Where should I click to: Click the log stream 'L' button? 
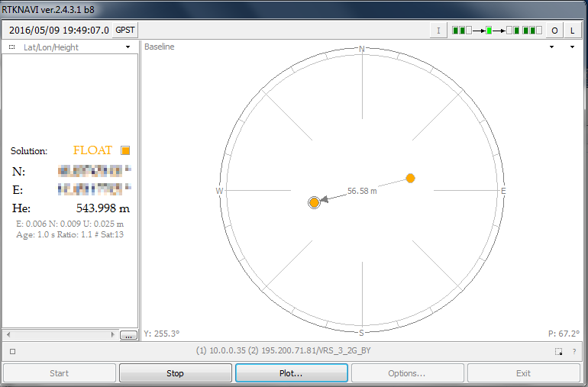[x=572, y=31]
